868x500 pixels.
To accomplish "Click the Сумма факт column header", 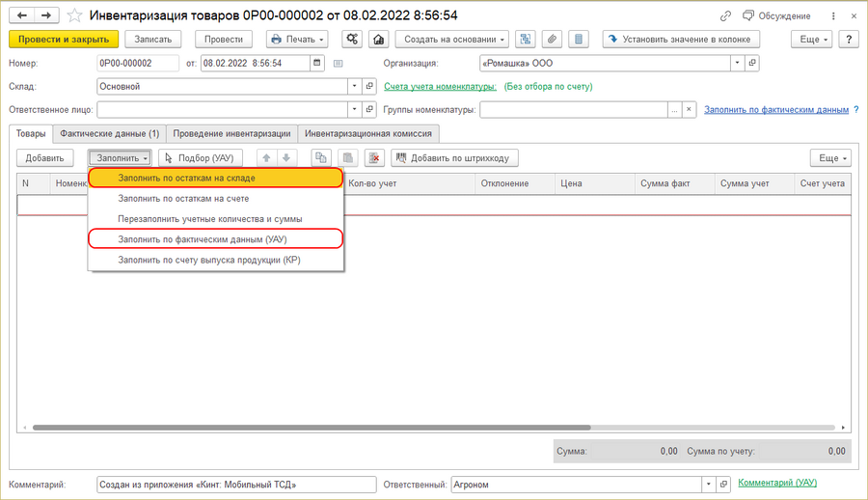I will 675,183.
